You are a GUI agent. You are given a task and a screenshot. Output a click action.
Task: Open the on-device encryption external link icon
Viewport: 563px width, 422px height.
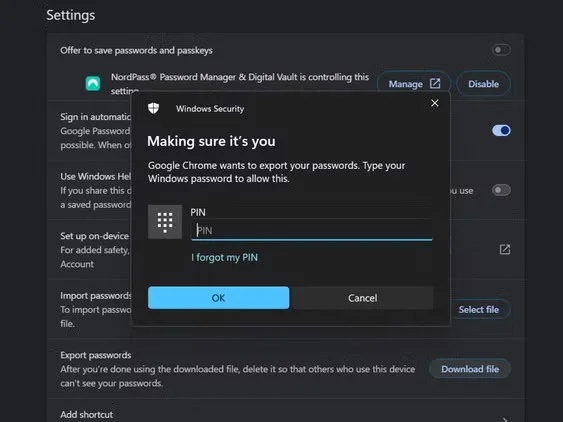pos(505,249)
